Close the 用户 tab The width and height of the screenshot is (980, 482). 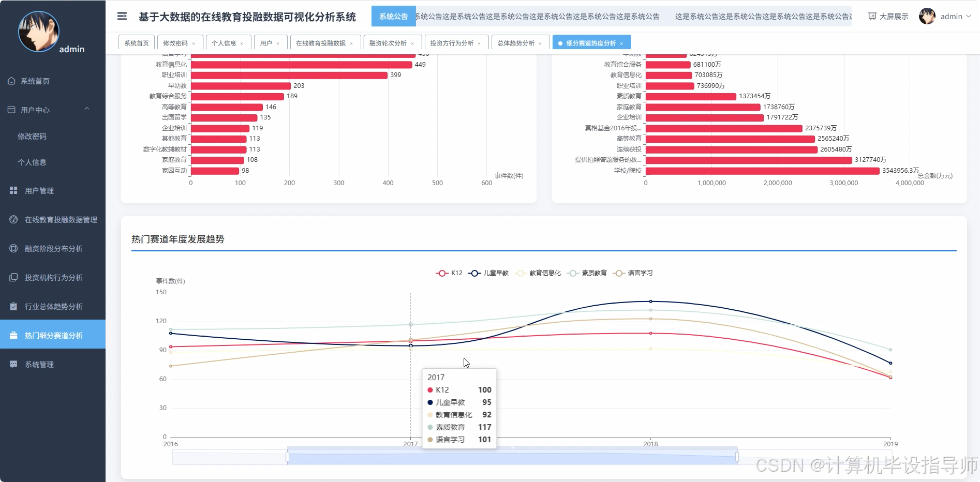pos(278,43)
